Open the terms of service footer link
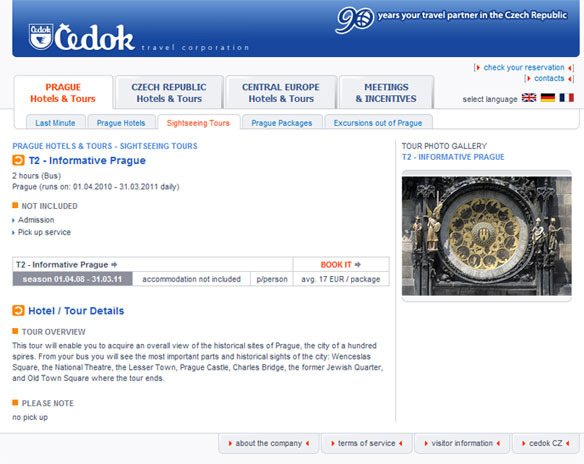Image resolution: width=584 pixels, height=464 pixels. [x=366, y=443]
